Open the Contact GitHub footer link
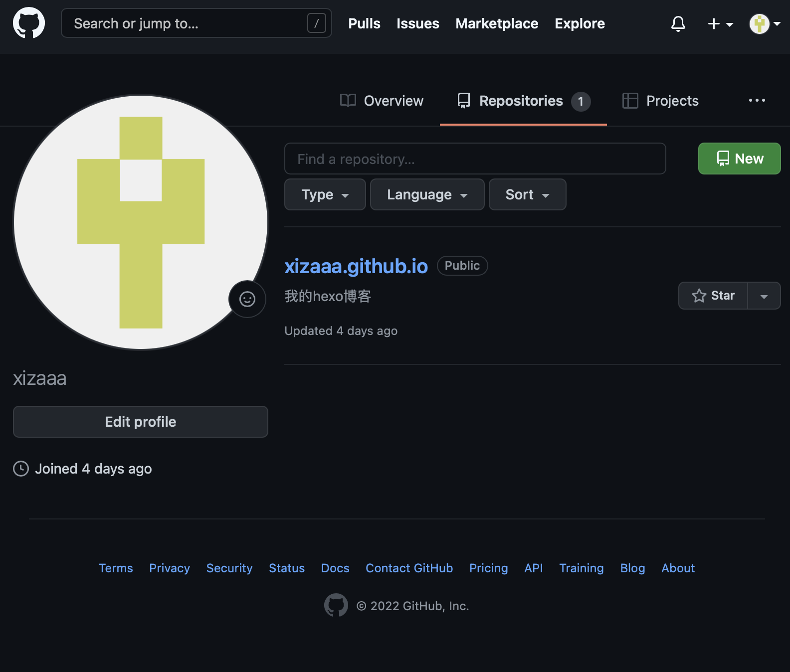This screenshot has height=672, width=790. (409, 568)
